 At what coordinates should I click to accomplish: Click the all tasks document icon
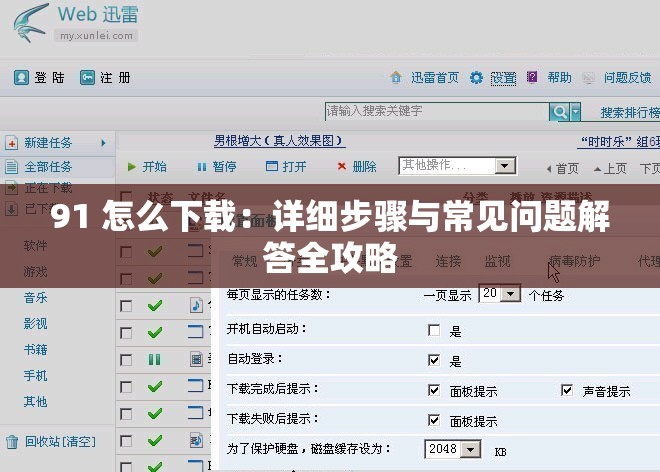coord(11,167)
